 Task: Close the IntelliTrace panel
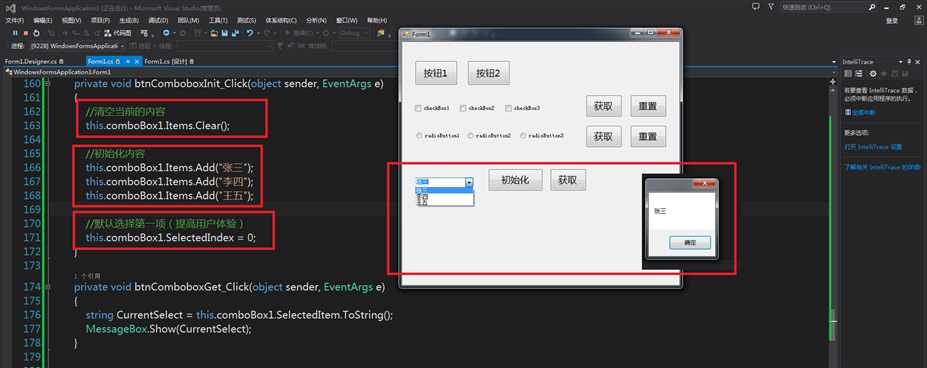[918, 62]
